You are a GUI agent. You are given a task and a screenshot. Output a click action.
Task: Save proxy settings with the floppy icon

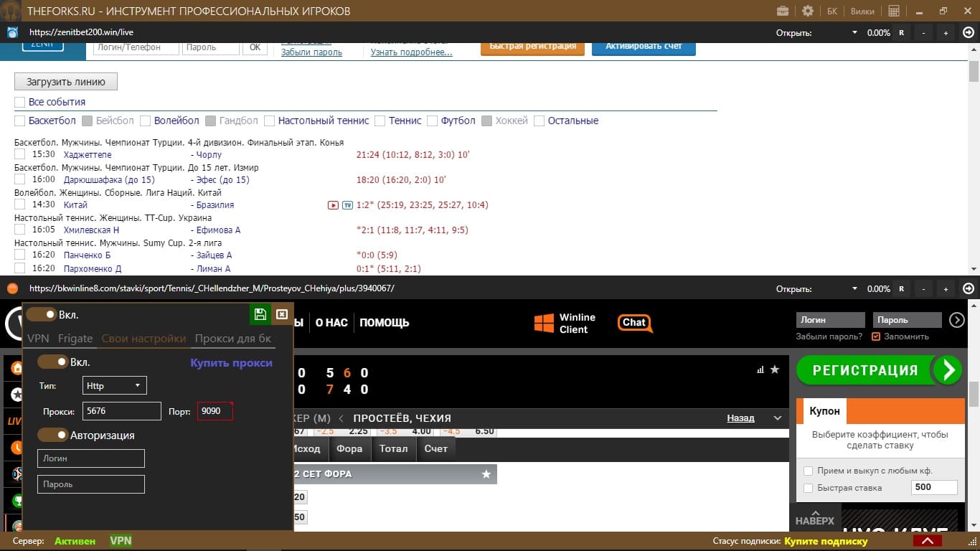pyautogui.click(x=260, y=314)
